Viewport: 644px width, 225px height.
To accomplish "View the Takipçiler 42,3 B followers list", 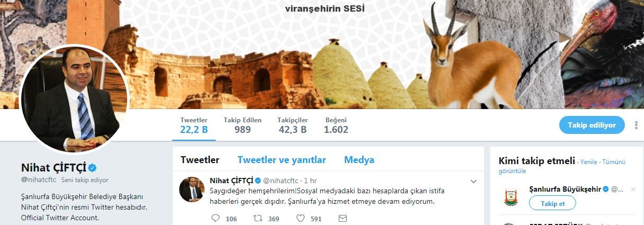I will point(293,125).
